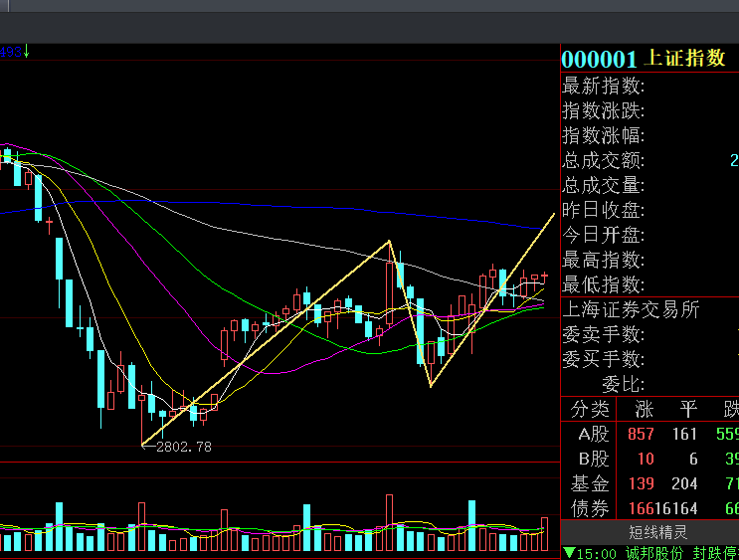Click the 总成交量 label
The width and height of the screenshot is (739, 560).
tap(603, 185)
